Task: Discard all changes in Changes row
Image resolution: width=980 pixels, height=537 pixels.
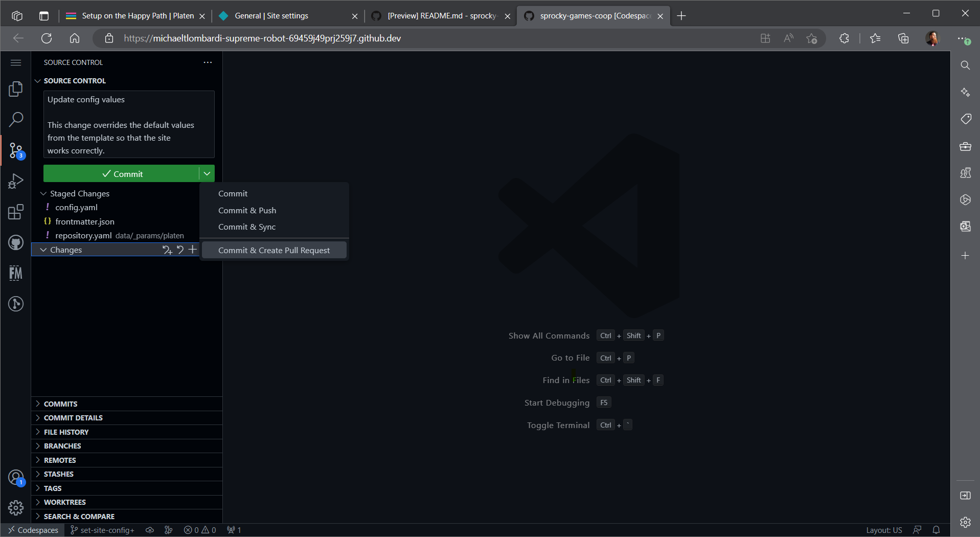Action: coord(180,250)
